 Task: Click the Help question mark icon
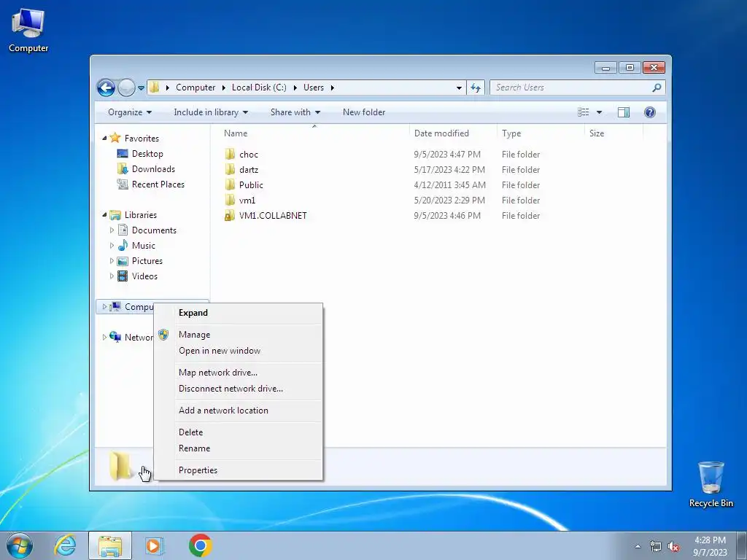point(650,112)
